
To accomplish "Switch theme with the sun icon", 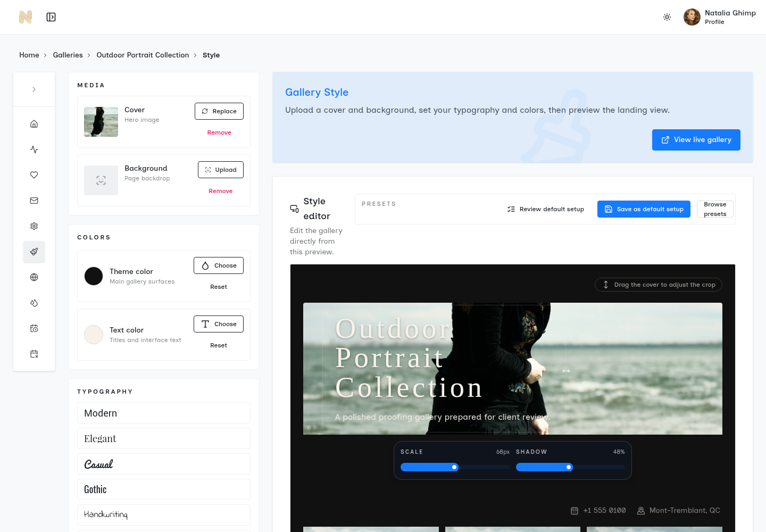I will [x=667, y=17].
